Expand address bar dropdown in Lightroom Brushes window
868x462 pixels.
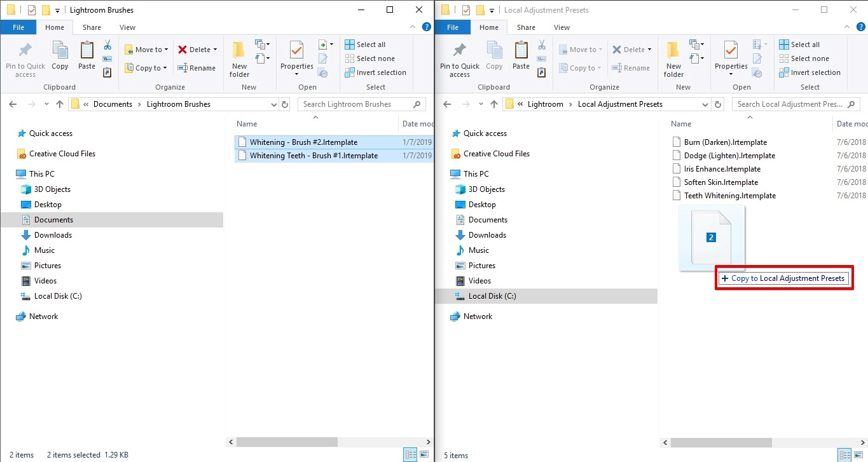[x=274, y=104]
